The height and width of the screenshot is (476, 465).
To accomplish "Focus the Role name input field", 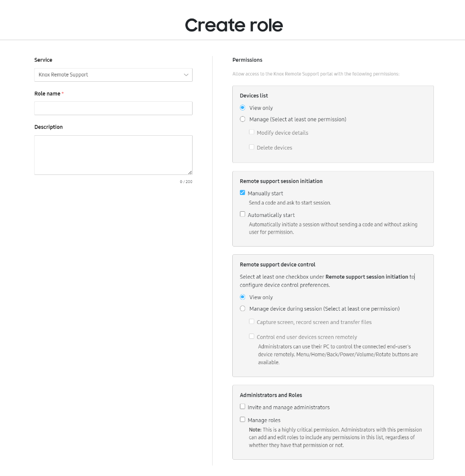I will click(113, 108).
